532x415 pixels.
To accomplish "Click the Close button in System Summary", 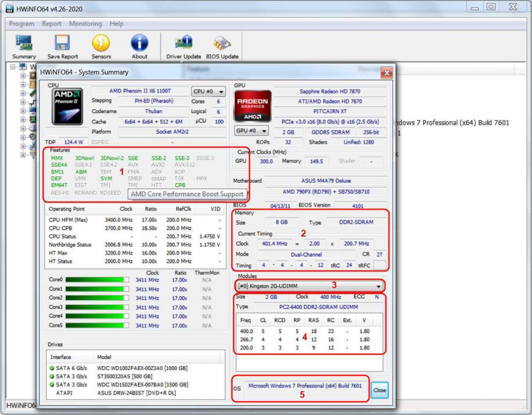I will coord(379,390).
